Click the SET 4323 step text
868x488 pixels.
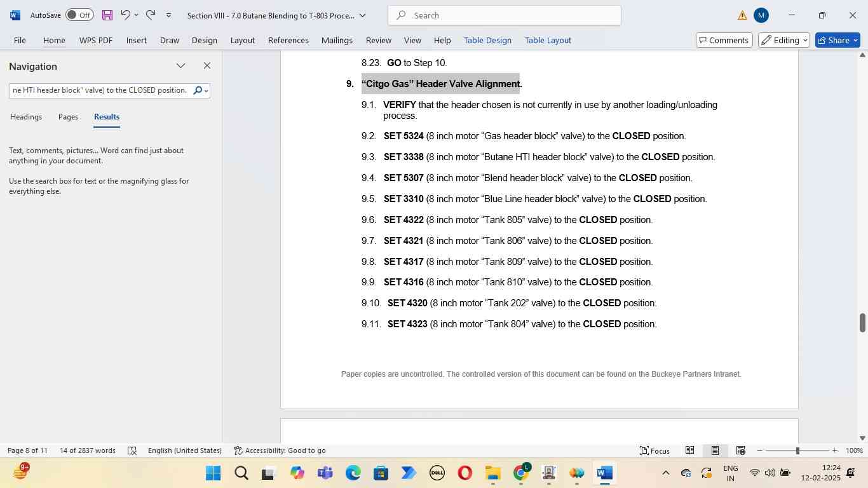click(522, 324)
